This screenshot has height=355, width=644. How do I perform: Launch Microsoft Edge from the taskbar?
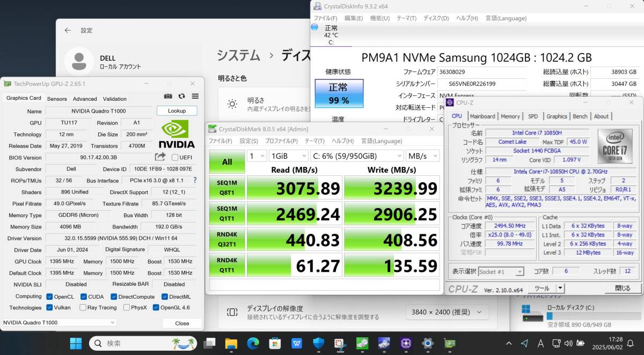click(253, 343)
